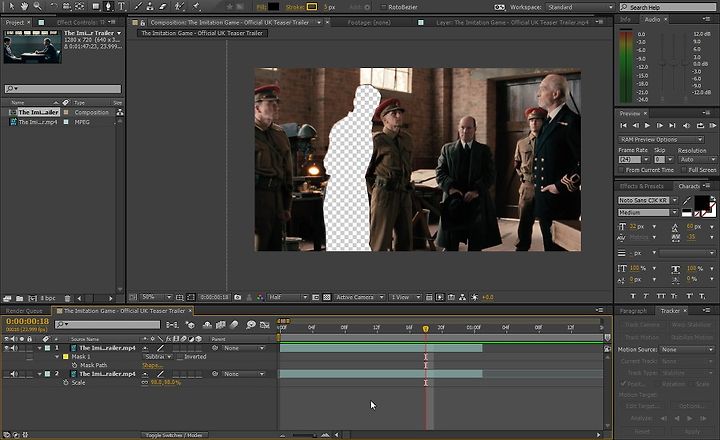Open the Effects & Presets tab
This screenshot has height=440, width=720.
point(641,186)
